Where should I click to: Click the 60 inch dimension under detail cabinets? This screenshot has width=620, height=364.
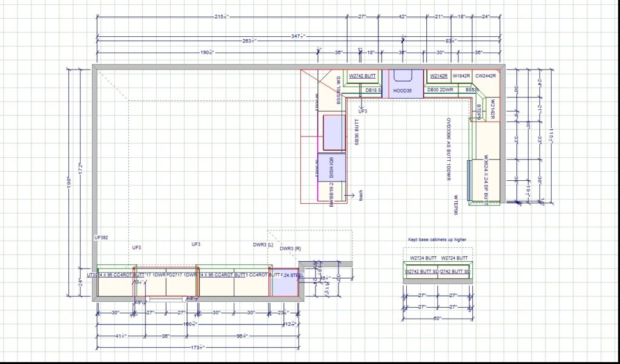[437, 319]
